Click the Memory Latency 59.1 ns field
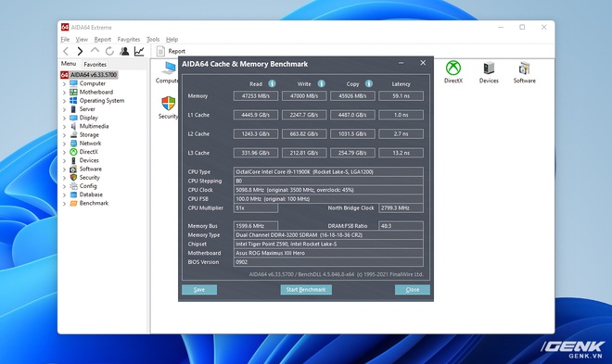Viewport: 612px width, 364px height. coord(401,96)
